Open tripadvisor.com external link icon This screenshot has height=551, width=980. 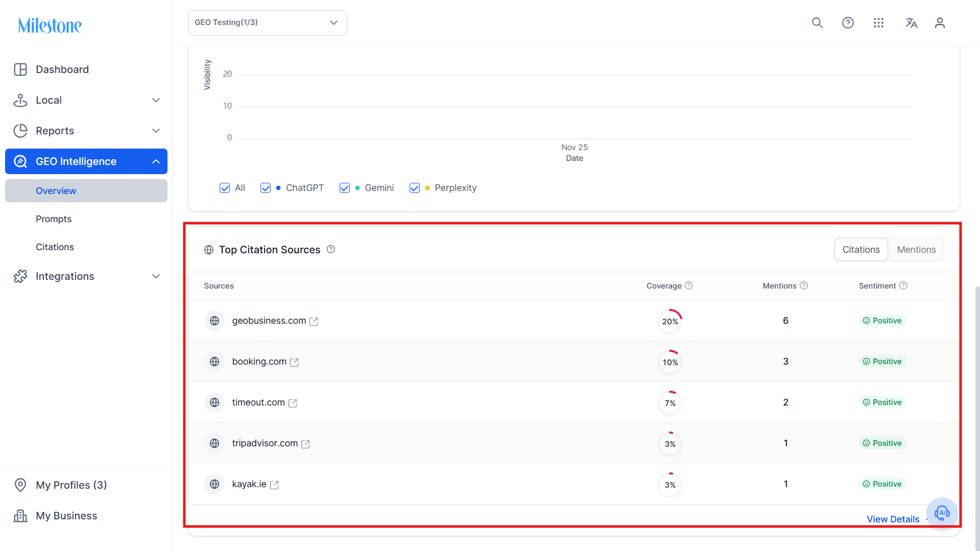306,444
